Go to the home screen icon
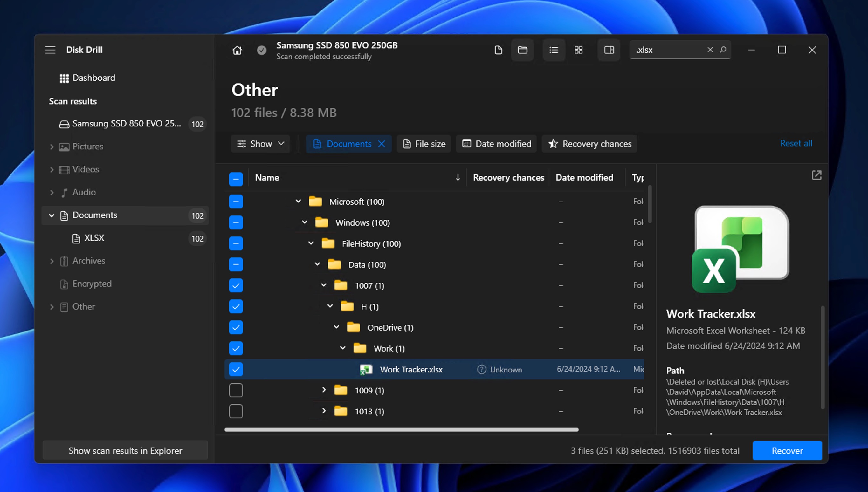This screenshot has width=868, height=492. [x=237, y=50]
